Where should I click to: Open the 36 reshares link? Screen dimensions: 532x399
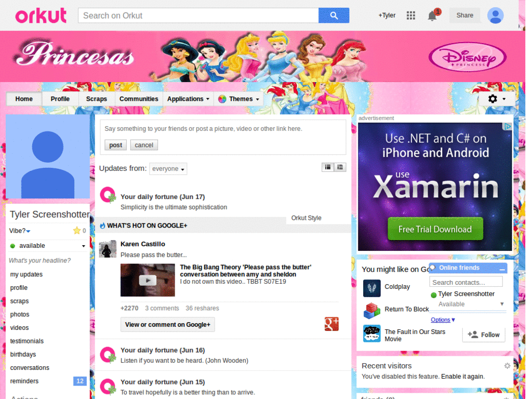click(202, 309)
